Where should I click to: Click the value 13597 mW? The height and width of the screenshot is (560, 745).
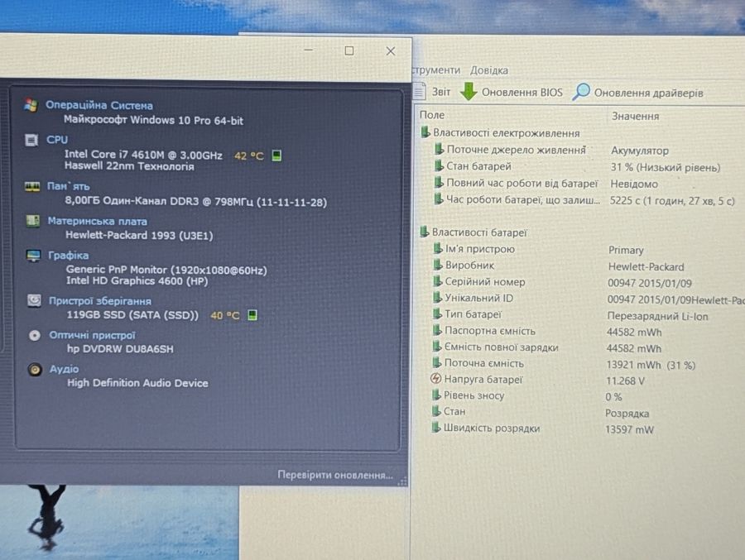click(630, 430)
